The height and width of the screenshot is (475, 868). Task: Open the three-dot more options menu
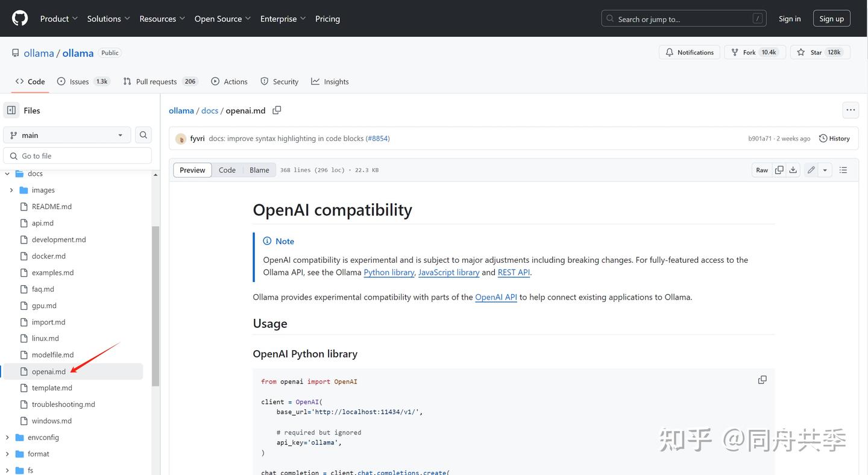(851, 110)
